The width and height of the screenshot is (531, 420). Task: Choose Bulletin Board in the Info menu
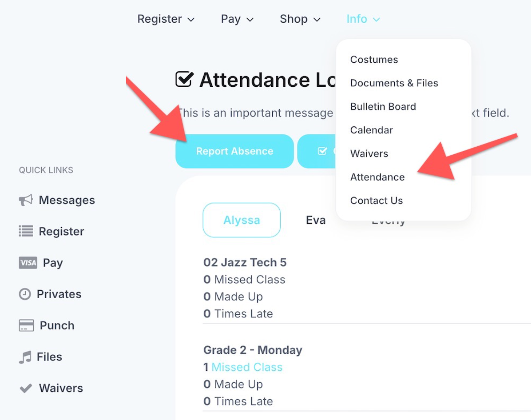point(383,107)
